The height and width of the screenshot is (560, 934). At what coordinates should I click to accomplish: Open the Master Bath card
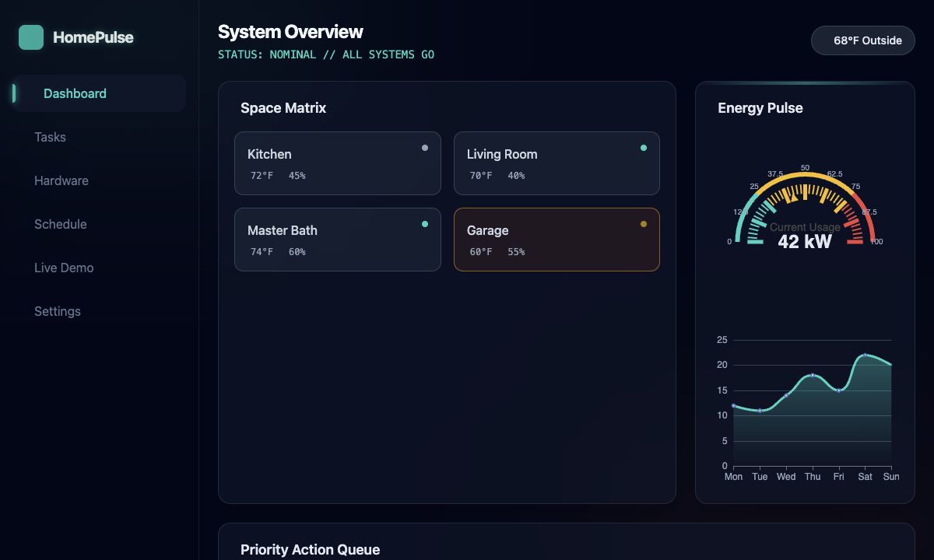point(338,240)
